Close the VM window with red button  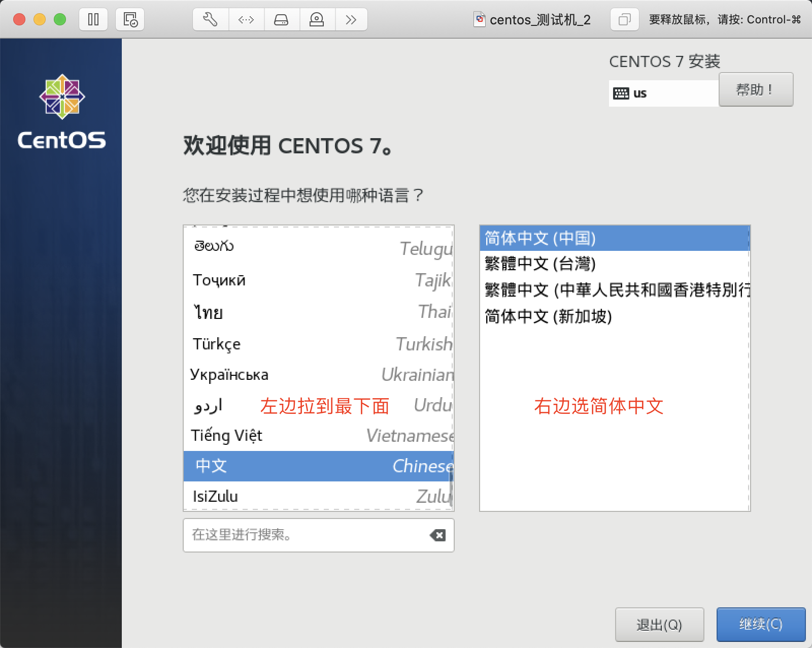pos(19,19)
